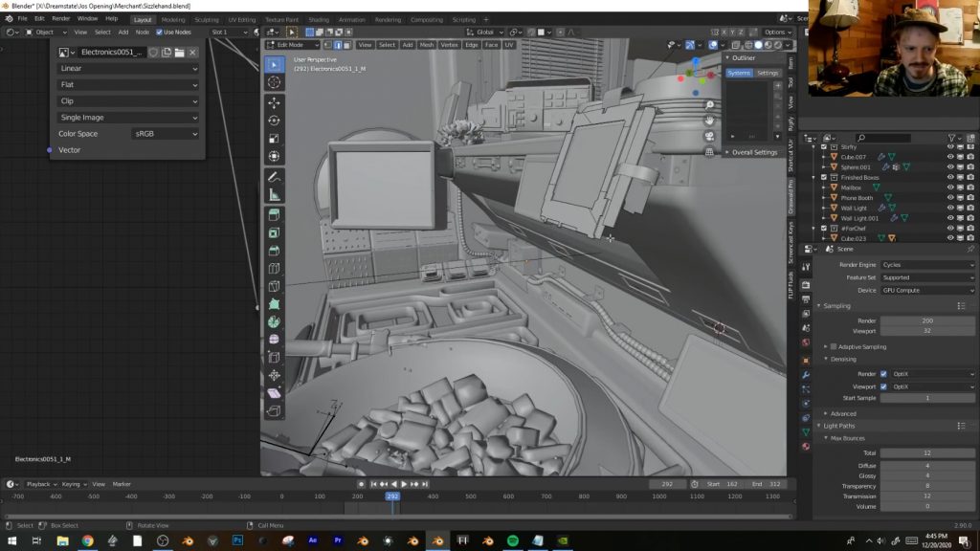This screenshot has width=980, height=551.
Task: Uncheck the Render denoising checkbox
Action: click(x=883, y=374)
